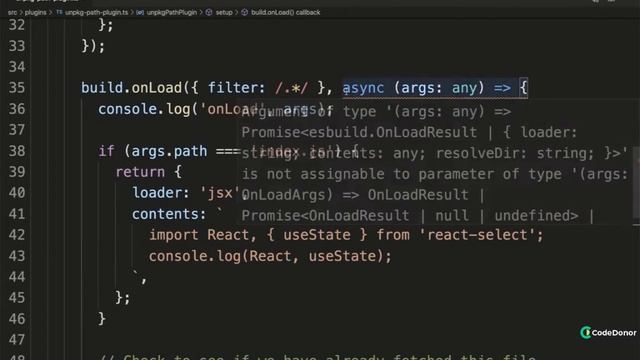Viewport: 640px width, 360px height.
Task: Click 'console.log' on line 36
Action: point(144,109)
